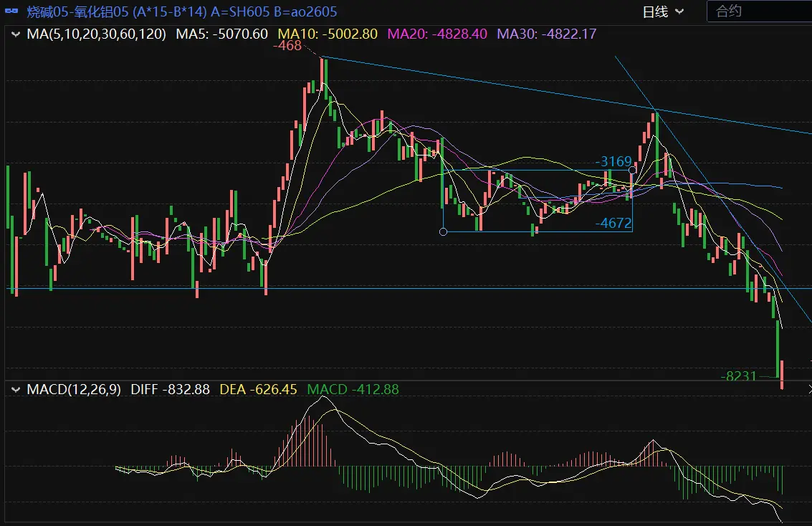Click the 合约 search input field

tap(758, 11)
